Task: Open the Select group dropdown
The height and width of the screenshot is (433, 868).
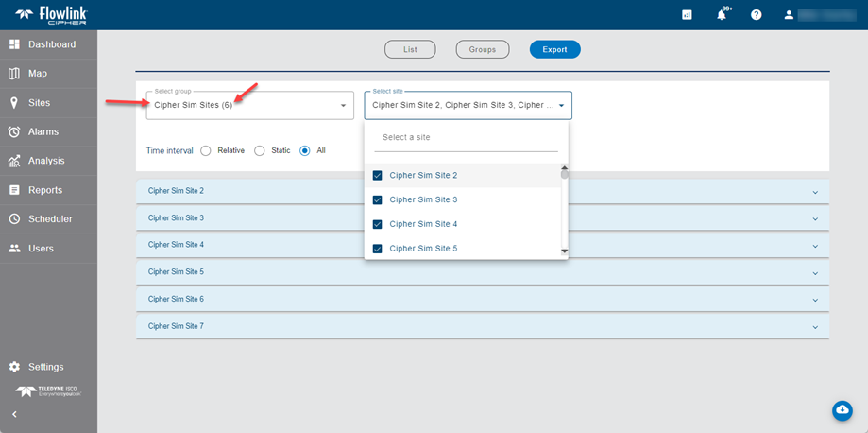Action: [x=249, y=105]
